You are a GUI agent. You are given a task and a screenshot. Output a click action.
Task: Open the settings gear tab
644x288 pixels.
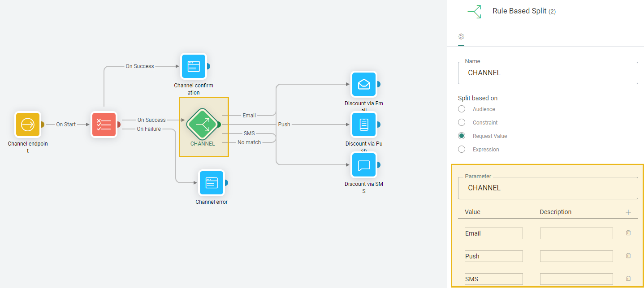(x=461, y=37)
